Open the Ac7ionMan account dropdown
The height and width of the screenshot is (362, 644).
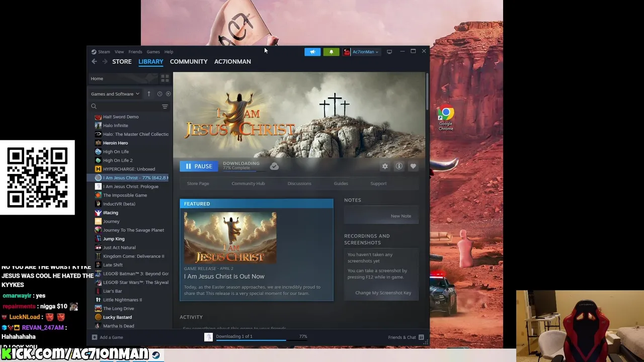pyautogui.click(x=365, y=52)
